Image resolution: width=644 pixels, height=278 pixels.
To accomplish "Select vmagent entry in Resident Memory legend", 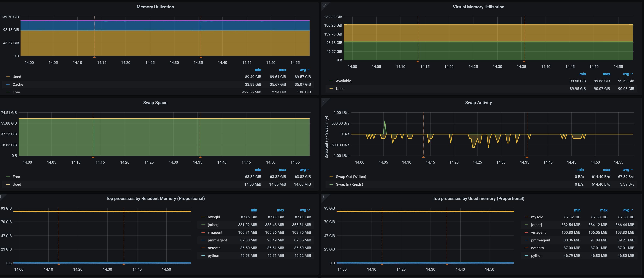I will point(215,233).
